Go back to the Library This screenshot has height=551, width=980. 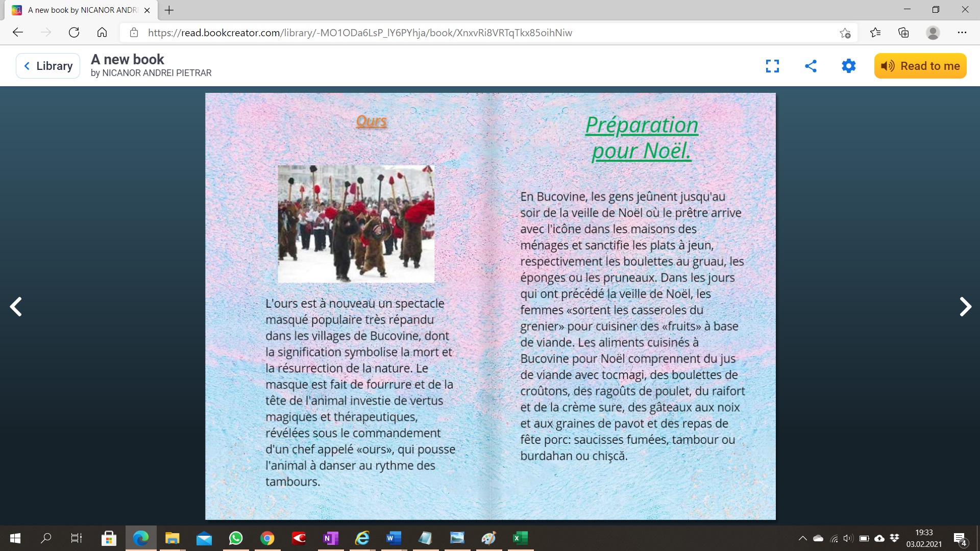48,66
